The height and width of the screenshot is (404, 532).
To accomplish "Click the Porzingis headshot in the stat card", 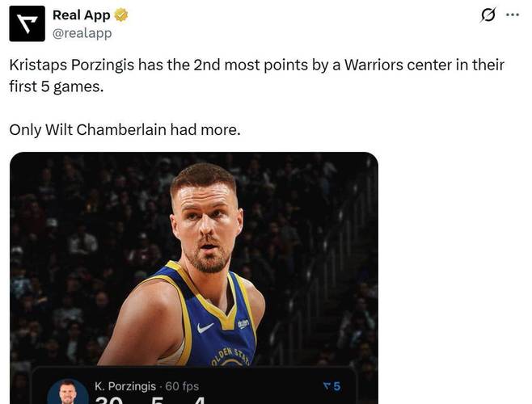I will [x=67, y=393].
